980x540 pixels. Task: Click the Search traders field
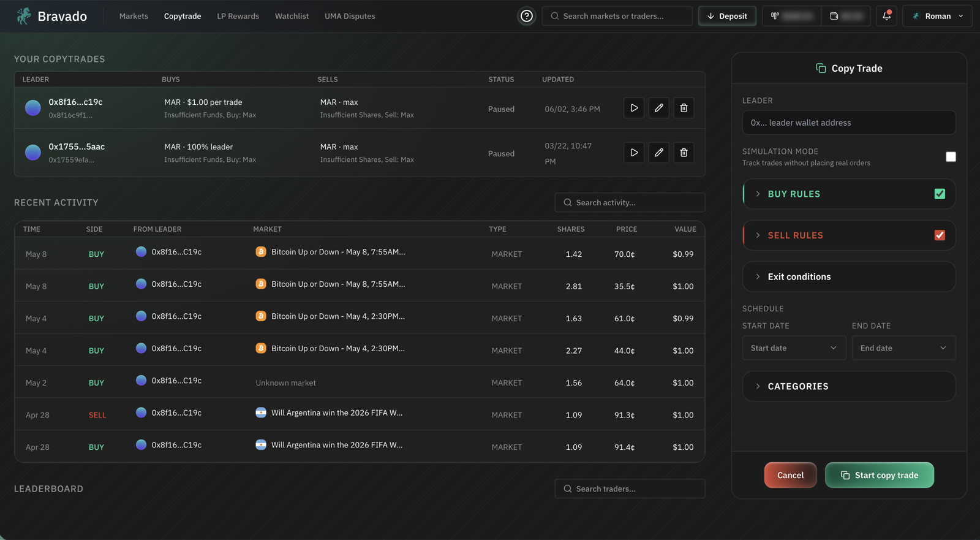tap(630, 489)
